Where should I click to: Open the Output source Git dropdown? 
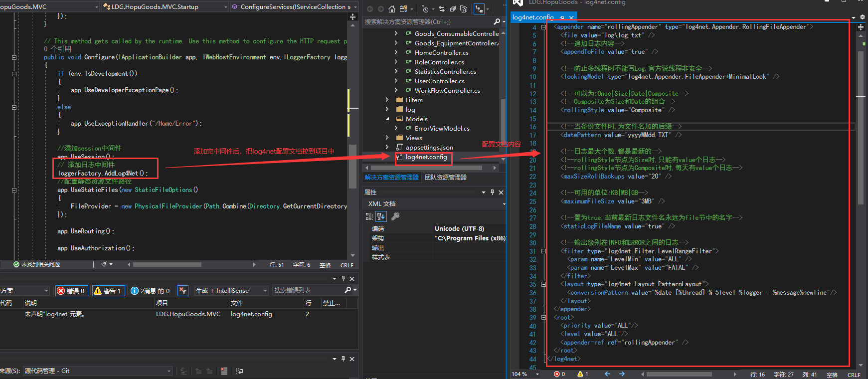pyautogui.click(x=98, y=371)
